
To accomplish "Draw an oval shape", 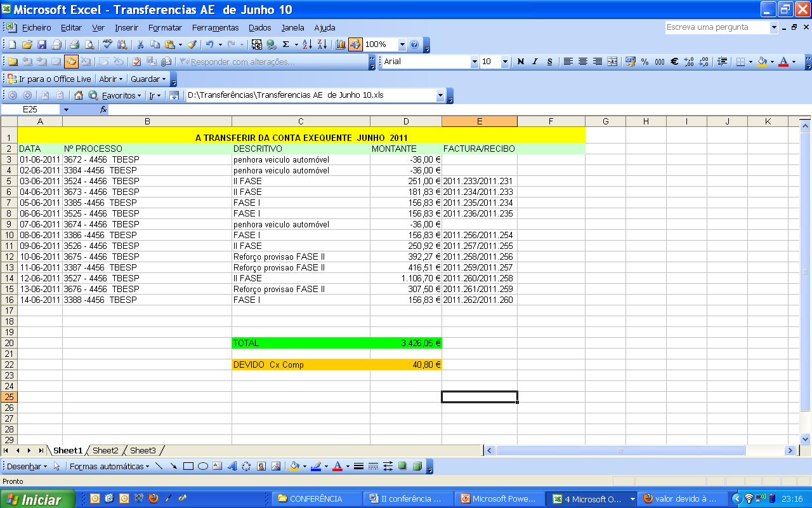I will point(203,466).
